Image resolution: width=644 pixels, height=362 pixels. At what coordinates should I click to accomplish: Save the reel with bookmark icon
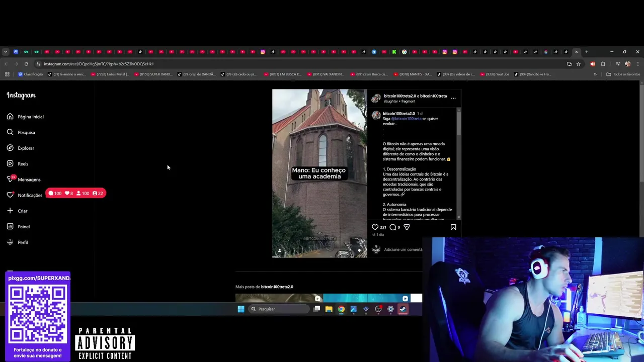pos(453,227)
